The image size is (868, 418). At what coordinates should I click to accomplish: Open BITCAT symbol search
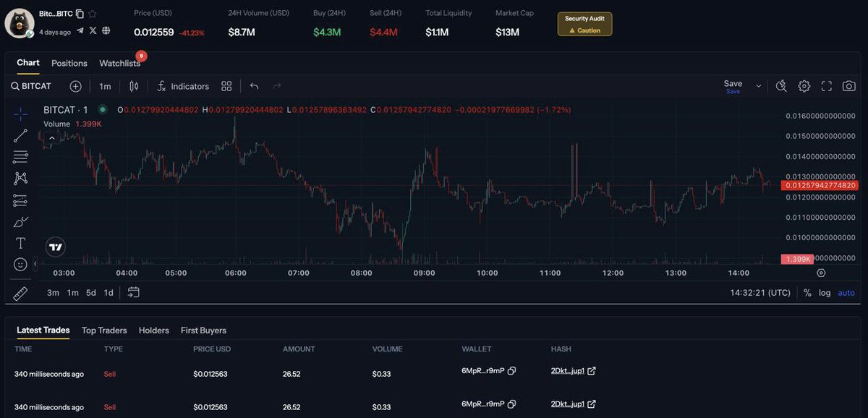31,86
